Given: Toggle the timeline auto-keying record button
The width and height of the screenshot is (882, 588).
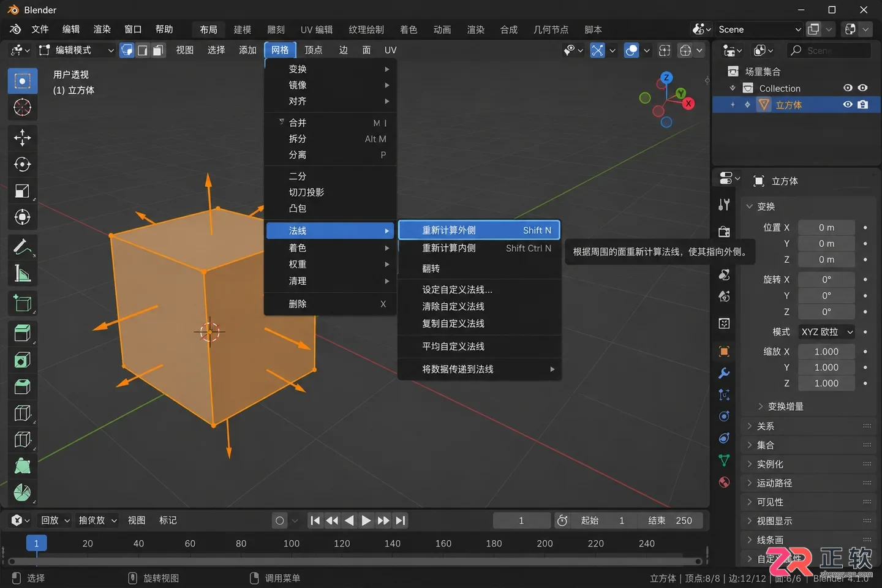Looking at the screenshot, I should coord(280,521).
